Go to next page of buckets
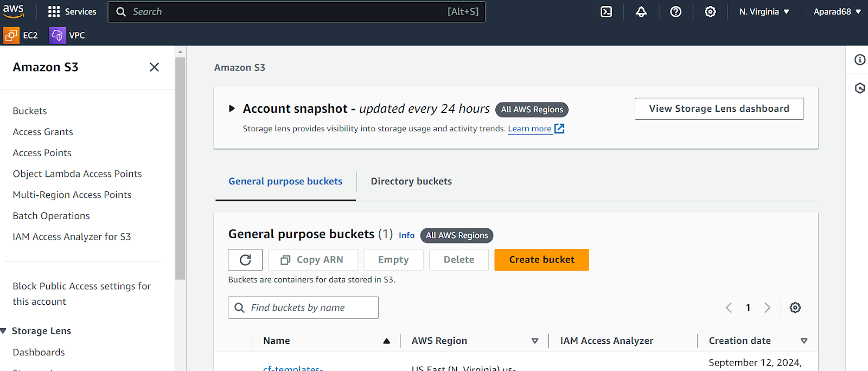The width and height of the screenshot is (868, 371). click(x=767, y=308)
